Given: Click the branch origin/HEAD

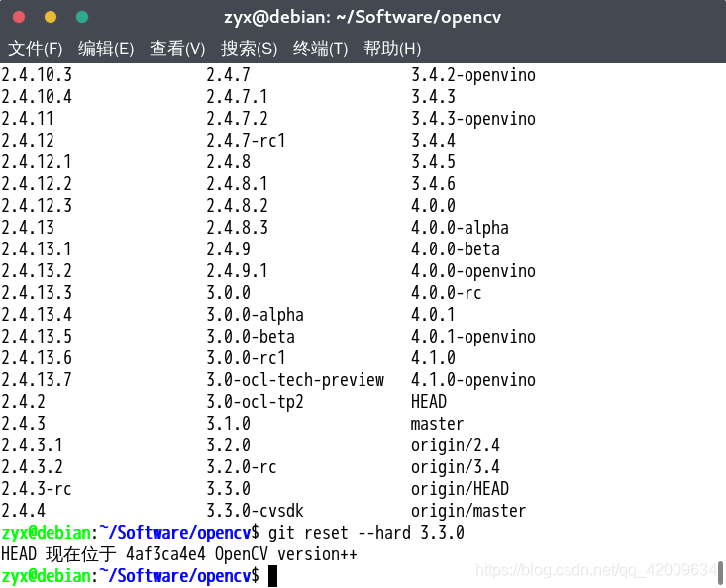Looking at the screenshot, I should tap(460, 489).
